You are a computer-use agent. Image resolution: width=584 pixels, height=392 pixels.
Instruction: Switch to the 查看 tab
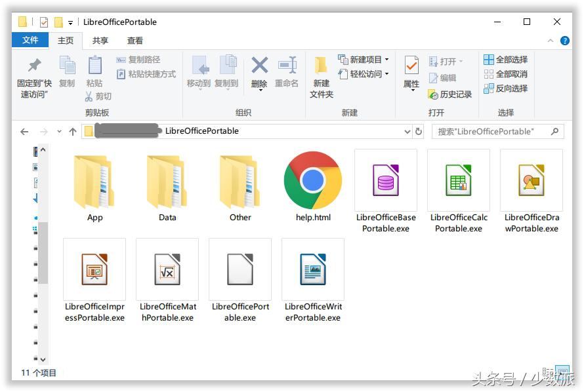(x=135, y=40)
